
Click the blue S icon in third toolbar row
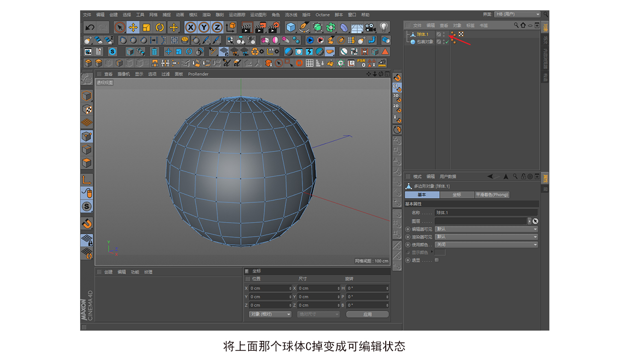(113, 52)
